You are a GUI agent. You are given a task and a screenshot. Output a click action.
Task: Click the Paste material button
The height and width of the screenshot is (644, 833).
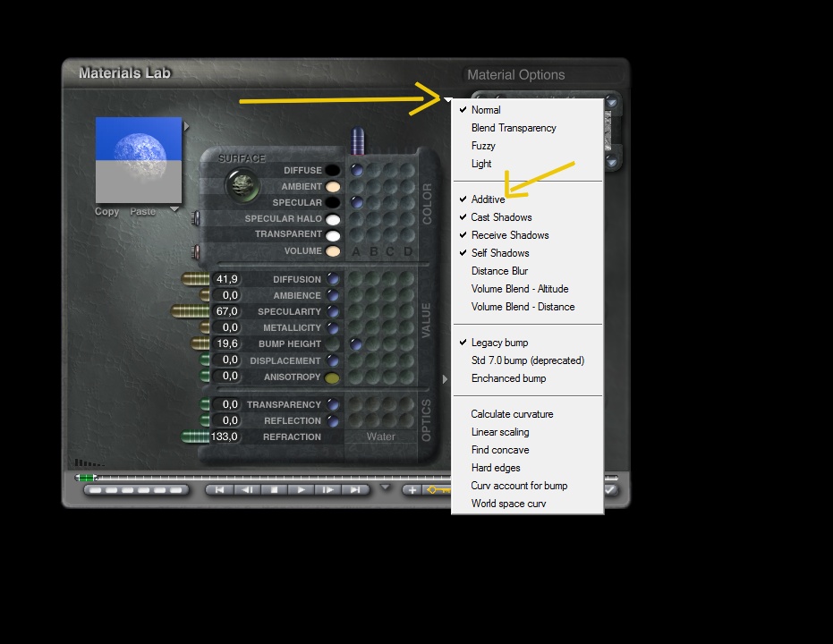pyautogui.click(x=143, y=211)
